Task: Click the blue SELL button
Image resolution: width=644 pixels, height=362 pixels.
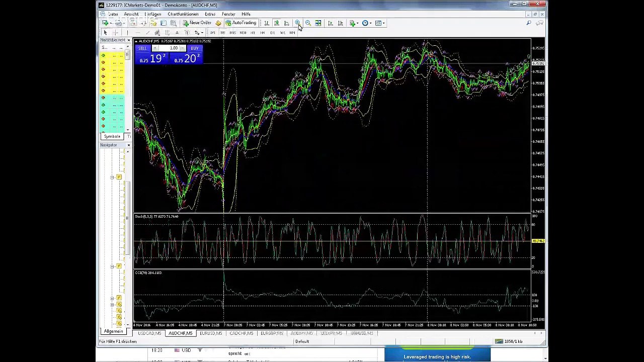Action: (x=142, y=48)
